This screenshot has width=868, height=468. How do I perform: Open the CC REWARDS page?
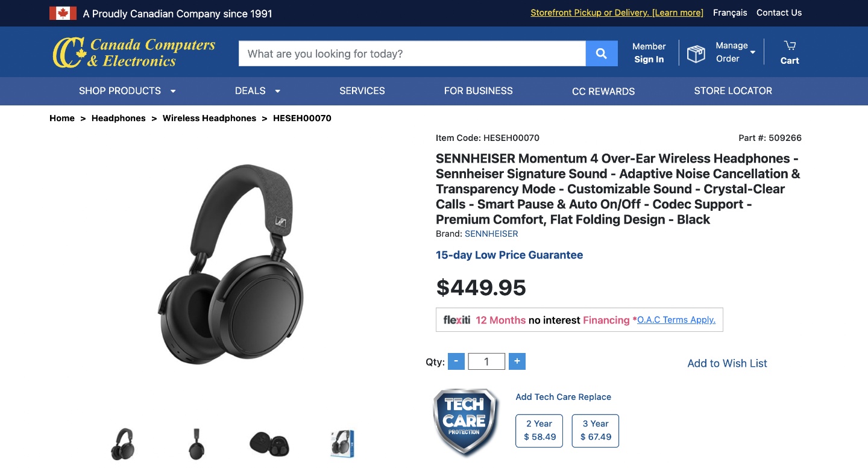pyautogui.click(x=603, y=92)
